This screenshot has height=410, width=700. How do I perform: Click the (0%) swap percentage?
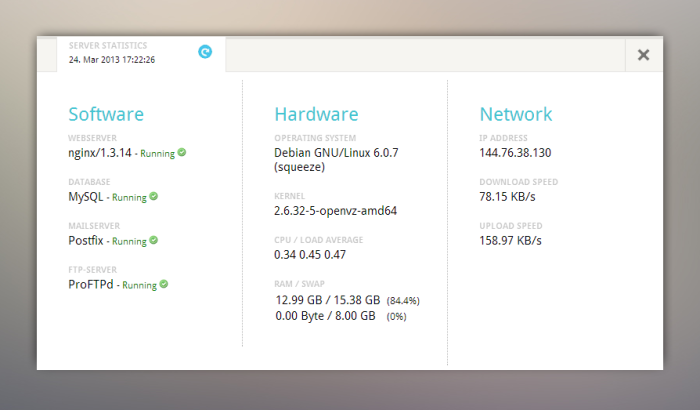396,317
